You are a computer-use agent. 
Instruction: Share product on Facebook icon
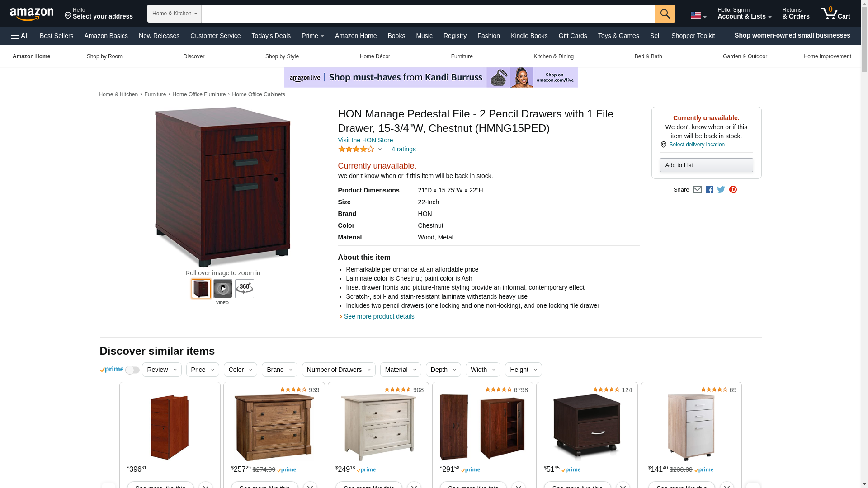click(x=709, y=190)
